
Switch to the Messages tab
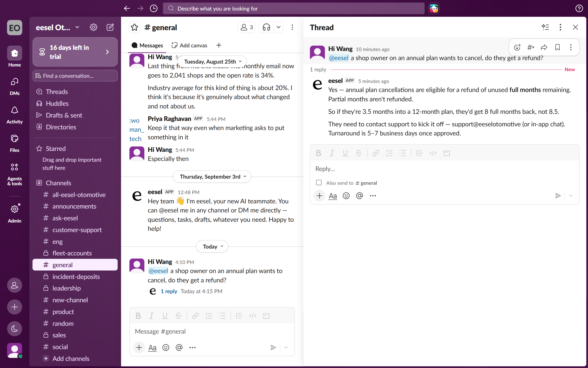[x=147, y=45]
